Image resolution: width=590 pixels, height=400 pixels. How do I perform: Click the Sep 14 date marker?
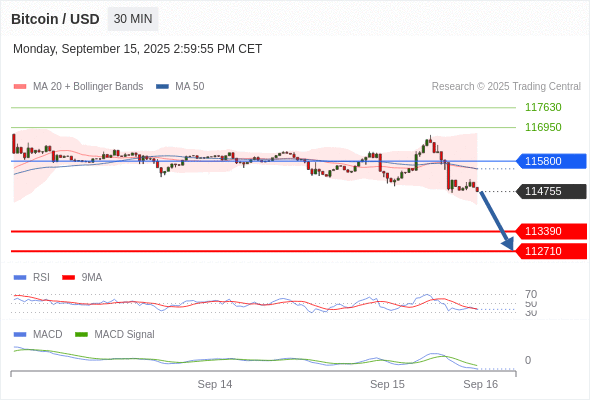pyautogui.click(x=215, y=384)
